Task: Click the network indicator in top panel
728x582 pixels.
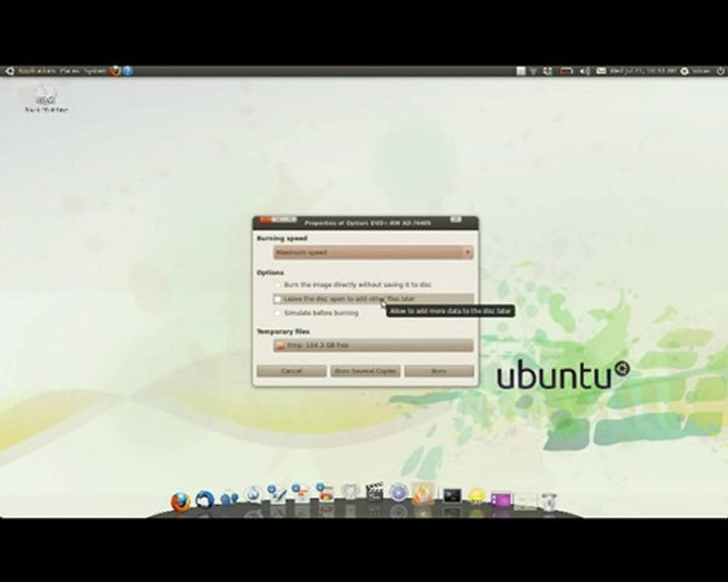Action: tap(534, 71)
